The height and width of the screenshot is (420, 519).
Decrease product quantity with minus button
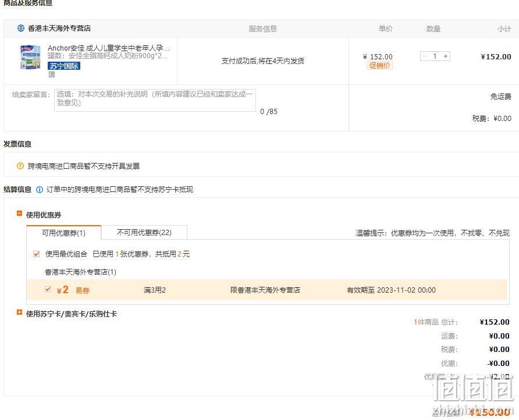click(x=425, y=56)
